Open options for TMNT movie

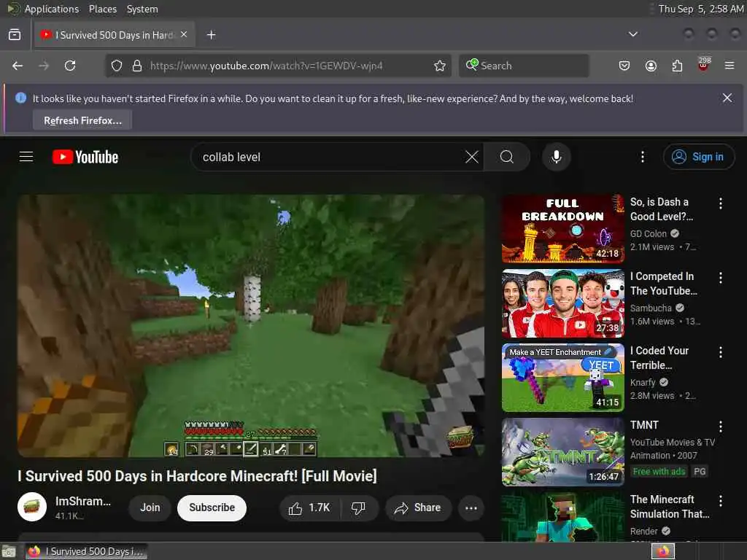[720, 426]
